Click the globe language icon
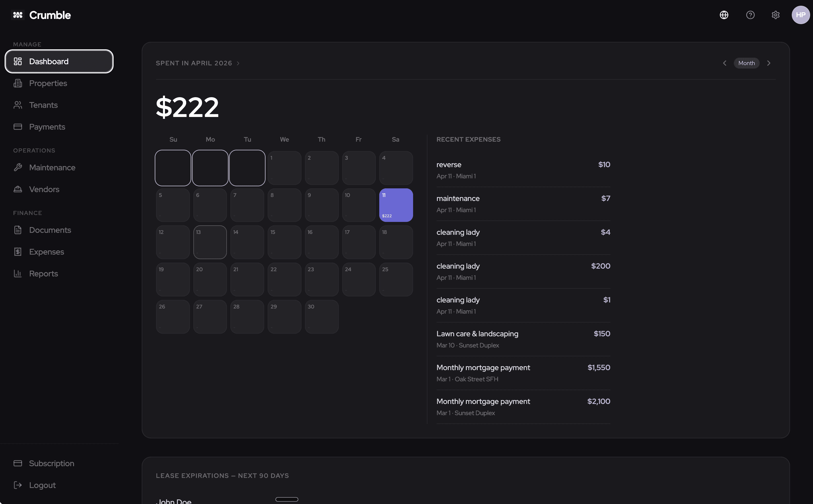Screen dimensions: 813x504 click(x=723, y=15)
